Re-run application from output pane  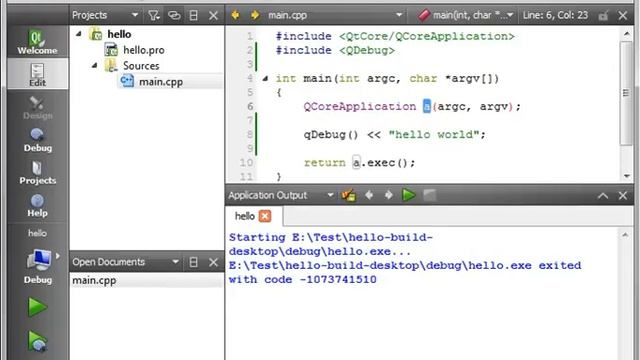409,195
